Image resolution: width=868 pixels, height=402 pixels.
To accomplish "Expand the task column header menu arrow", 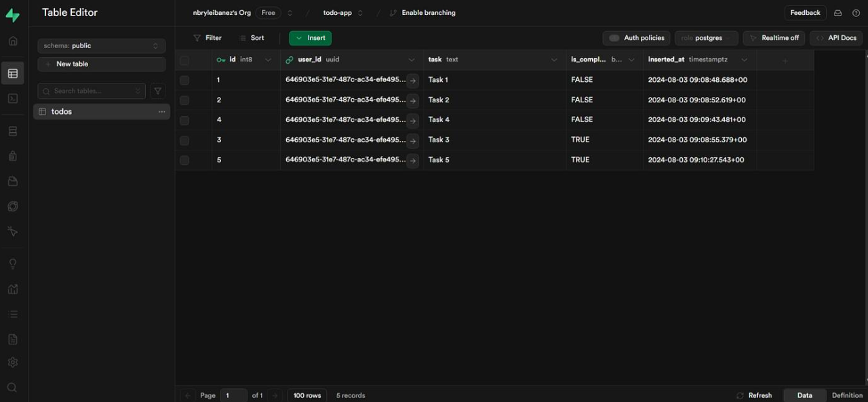I will (554, 60).
